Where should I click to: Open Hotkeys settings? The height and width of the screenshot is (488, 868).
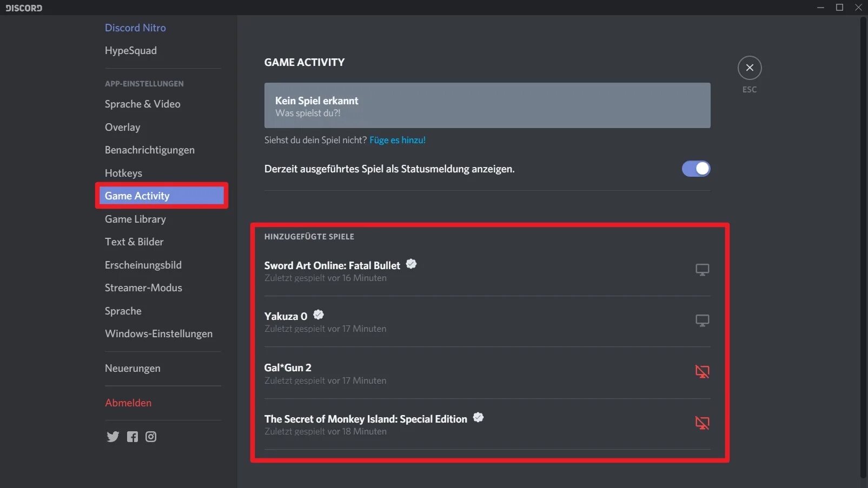pyautogui.click(x=123, y=173)
